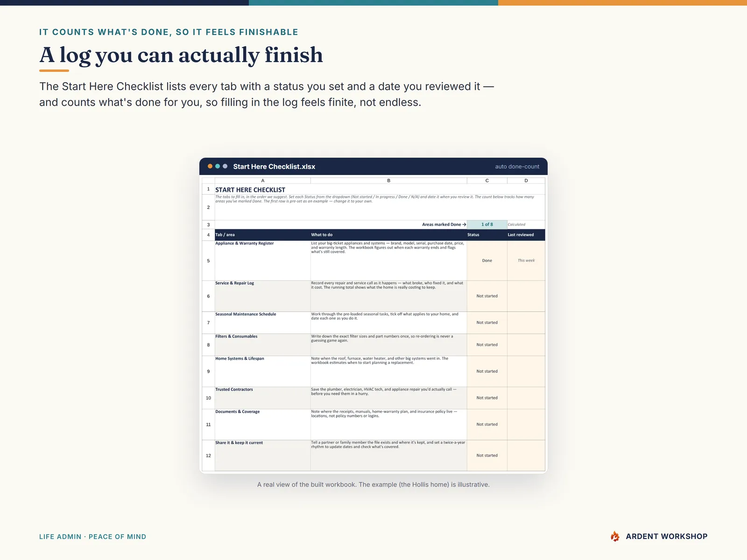Click the Ardent Workshop flame logo icon

point(615,536)
